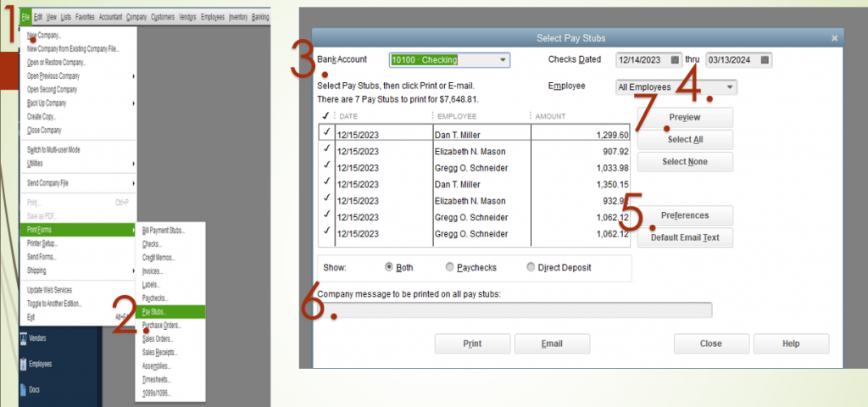868x407 pixels.
Task: Expand the Utilities submenu
Action: [x=78, y=164]
